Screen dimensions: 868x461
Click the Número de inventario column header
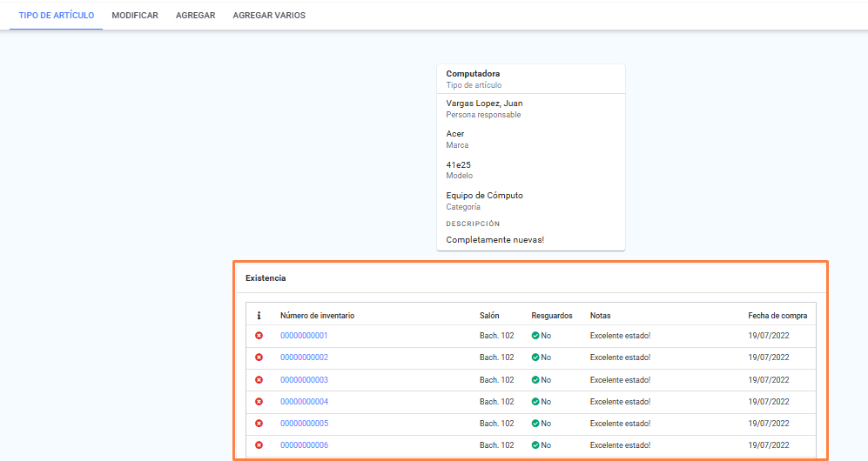[317, 316]
